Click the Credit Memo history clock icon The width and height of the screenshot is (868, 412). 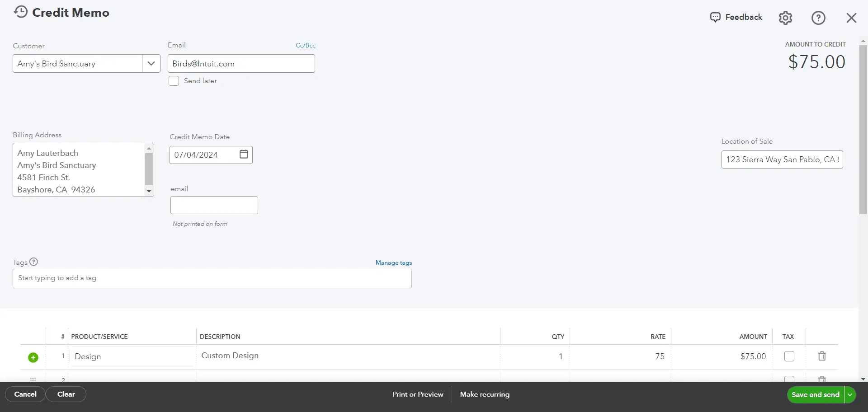20,12
